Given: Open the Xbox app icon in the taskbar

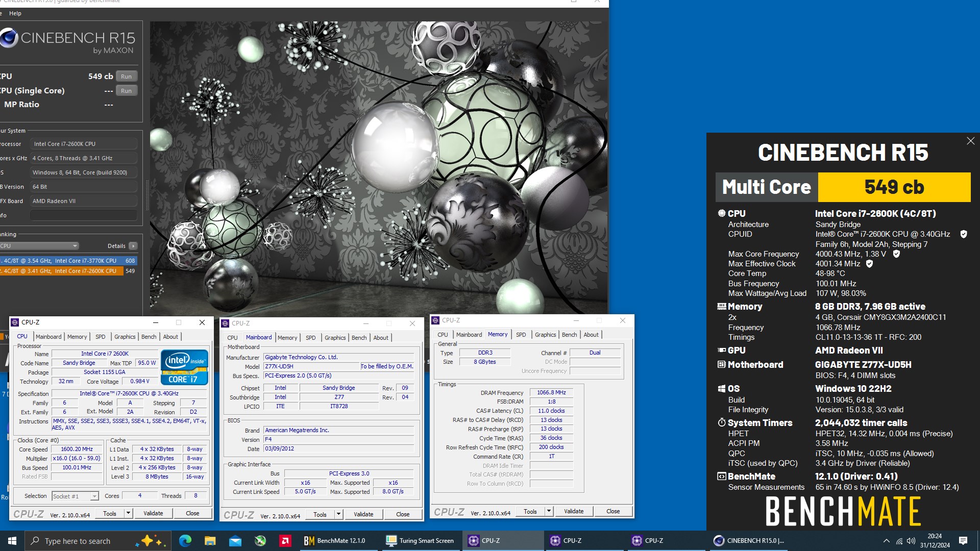Looking at the screenshot, I should pyautogui.click(x=260, y=541).
